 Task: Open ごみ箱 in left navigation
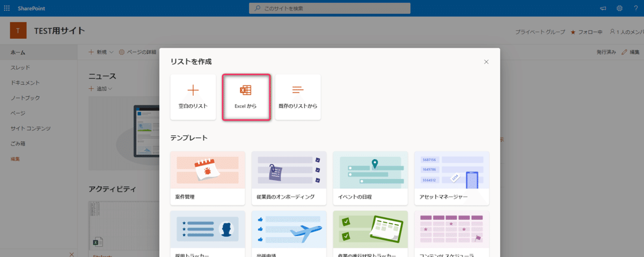point(18,144)
